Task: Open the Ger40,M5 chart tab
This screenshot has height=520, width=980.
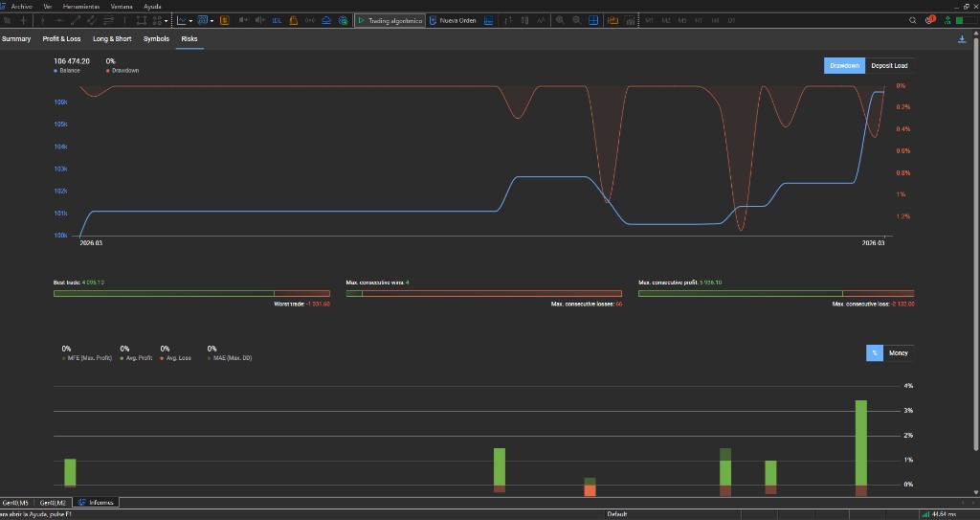Action: 14,502
